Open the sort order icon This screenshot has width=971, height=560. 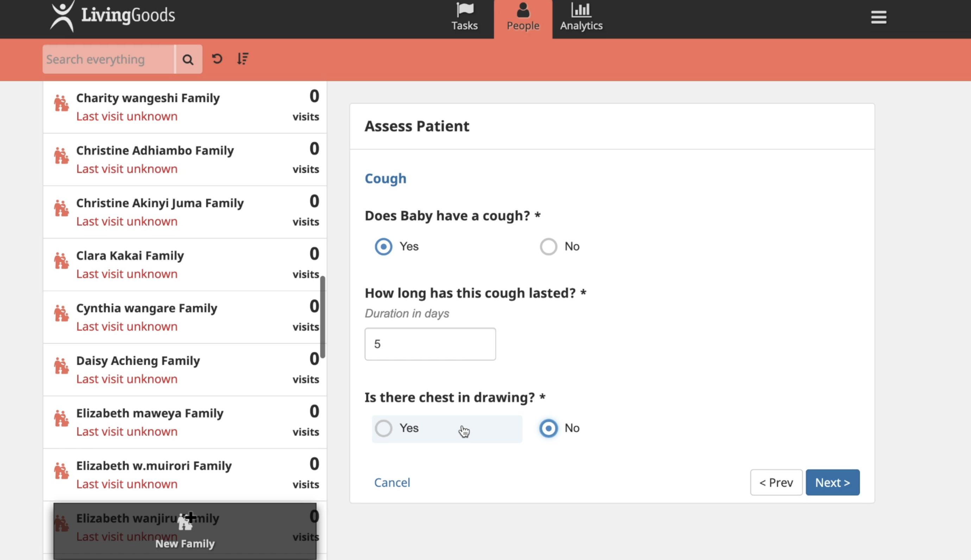tap(243, 58)
